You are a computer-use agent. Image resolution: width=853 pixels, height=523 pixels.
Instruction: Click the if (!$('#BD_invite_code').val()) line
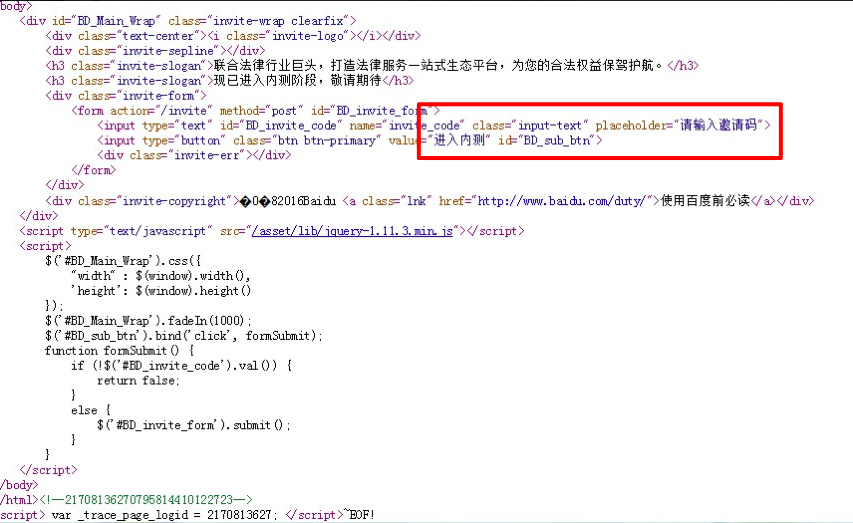click(x=182, y=365)
